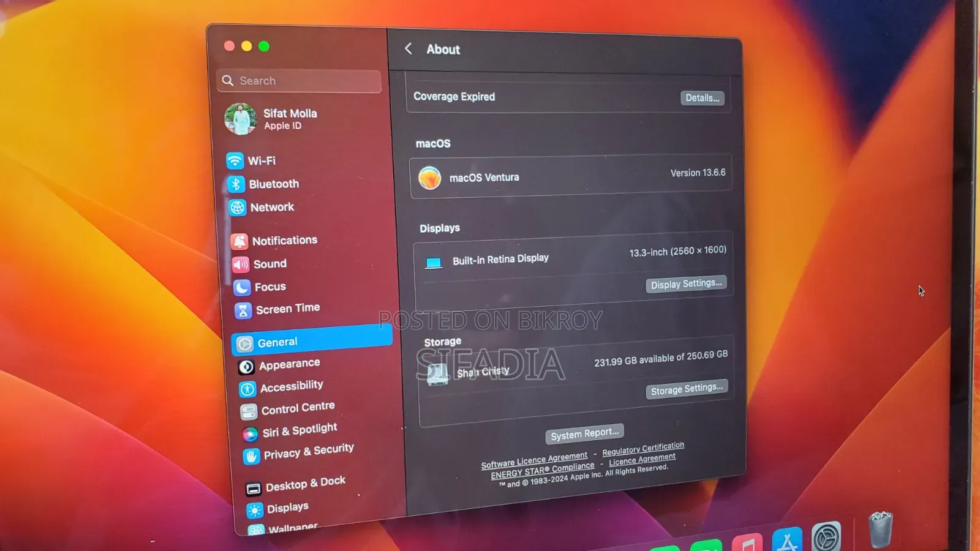Select Focus label in sidebar
The image size is (980, 551).
[270, 287]
